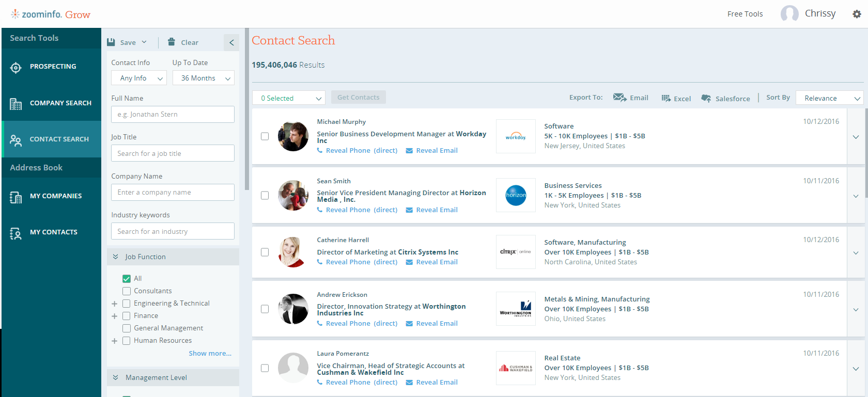Expand Engineering & Technical subcategories
The height and width of the screenshot is (397, 868).
point(114,304)
